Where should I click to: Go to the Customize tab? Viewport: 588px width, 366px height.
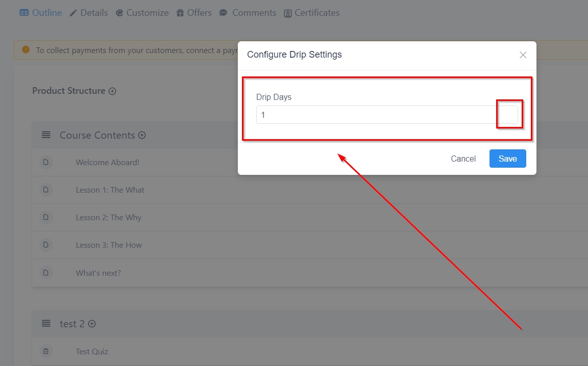(x=142, y=13)
